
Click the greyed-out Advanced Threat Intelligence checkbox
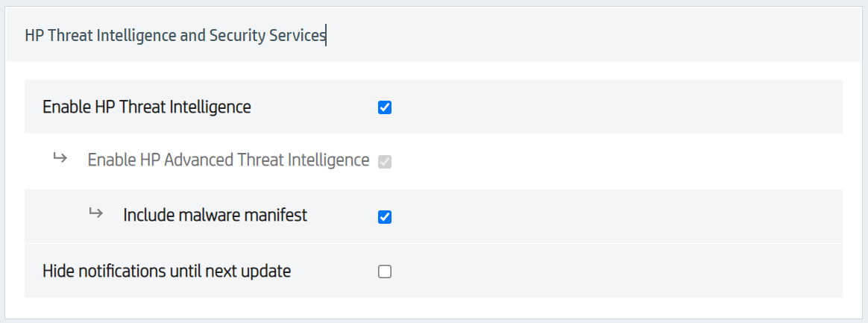(x=385, y=161)
